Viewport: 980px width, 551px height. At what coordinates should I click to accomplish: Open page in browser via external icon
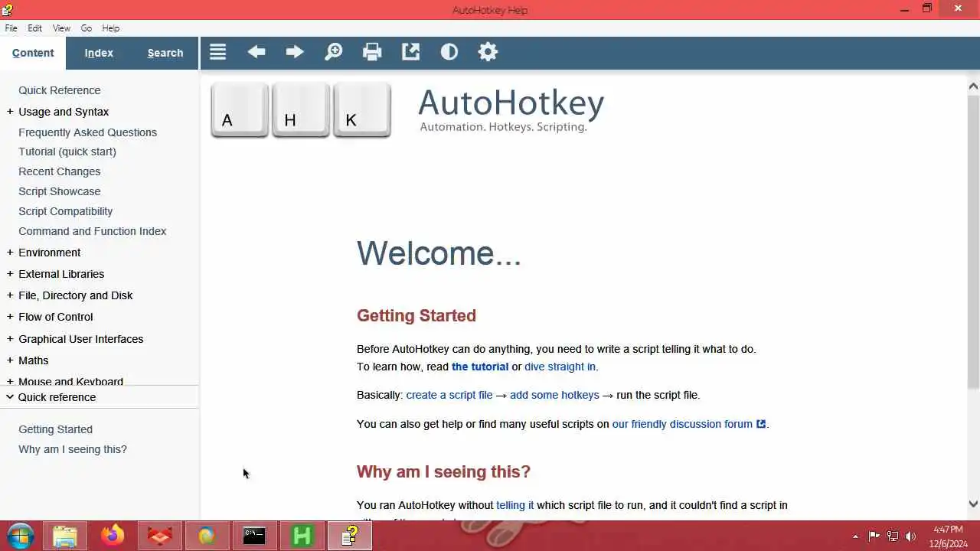click(410, 52)
